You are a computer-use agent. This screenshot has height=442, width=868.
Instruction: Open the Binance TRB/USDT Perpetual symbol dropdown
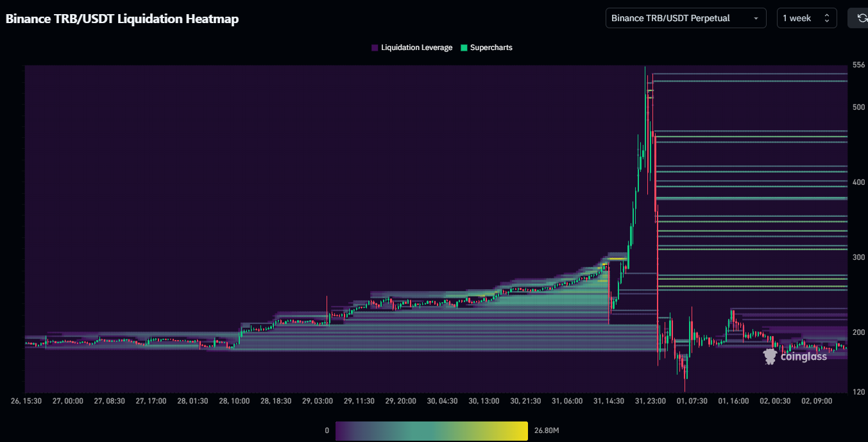[685, 18]
